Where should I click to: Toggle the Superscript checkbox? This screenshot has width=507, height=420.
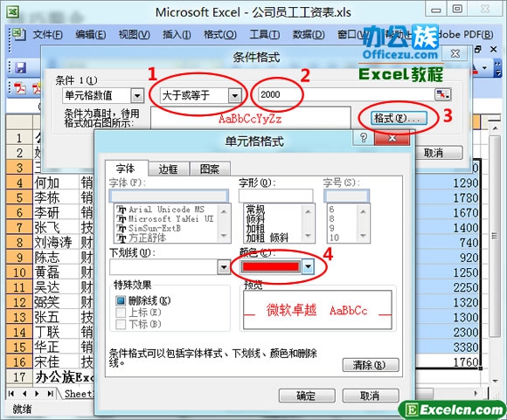pos(121,313)
